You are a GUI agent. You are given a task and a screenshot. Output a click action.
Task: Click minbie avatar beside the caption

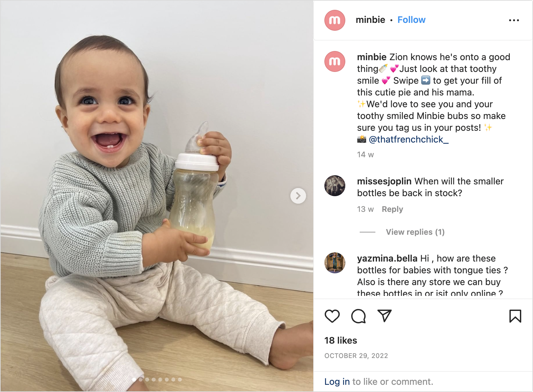[x=335, y=61]
